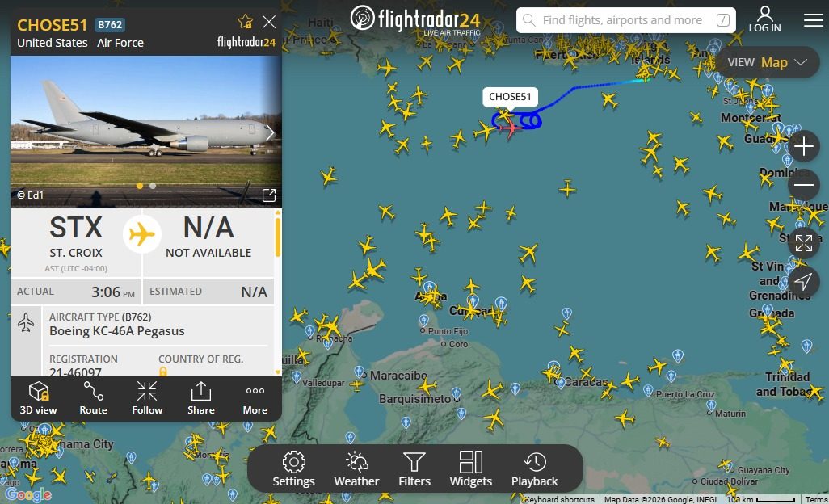
Task: Open the main hamburger menu
Action: [813, 20]
